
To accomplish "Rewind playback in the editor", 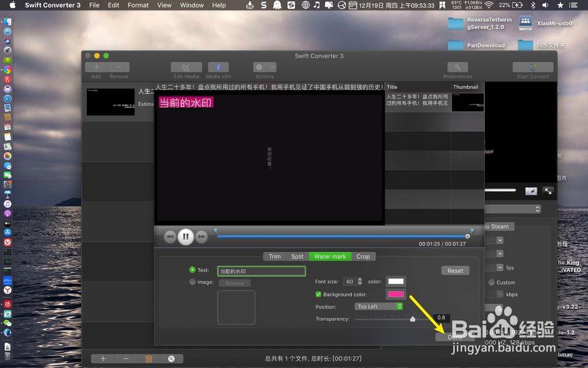I will 170,237.
